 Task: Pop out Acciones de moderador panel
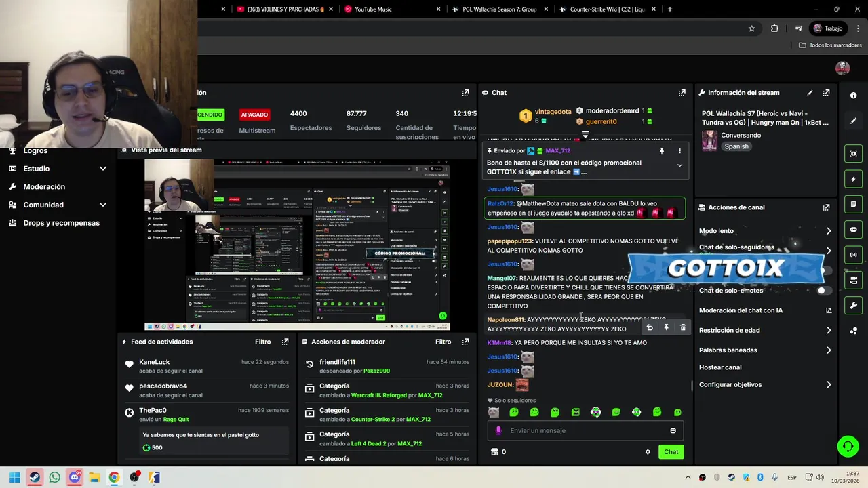465,342
